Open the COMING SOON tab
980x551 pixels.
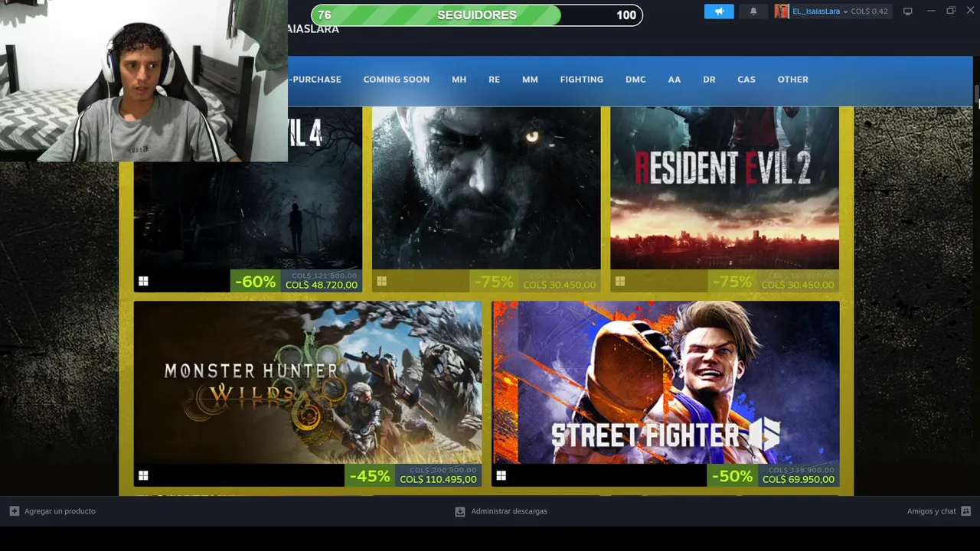pos(396,80)
